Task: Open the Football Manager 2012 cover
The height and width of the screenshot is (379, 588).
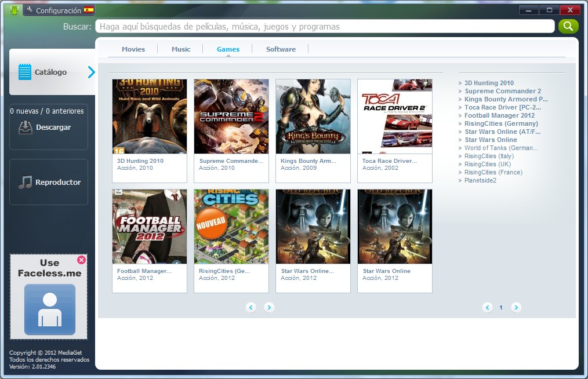Action: [150, 227]
